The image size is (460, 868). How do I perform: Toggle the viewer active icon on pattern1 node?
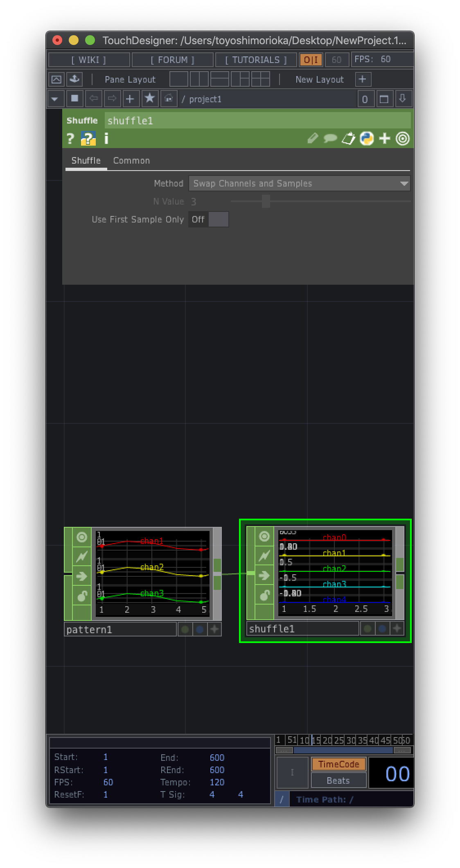coord(82,537)
